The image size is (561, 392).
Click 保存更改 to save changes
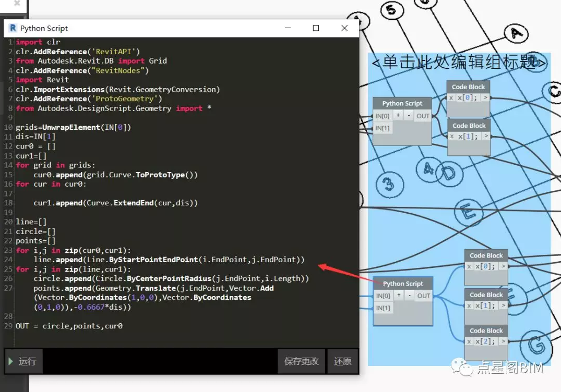point(301,361)
